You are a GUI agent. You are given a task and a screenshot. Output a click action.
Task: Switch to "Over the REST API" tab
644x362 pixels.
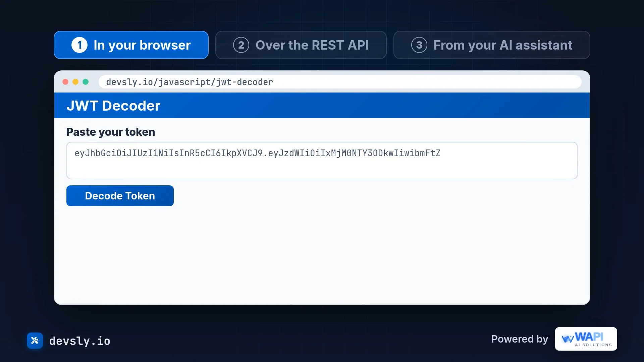pos(301,45)
